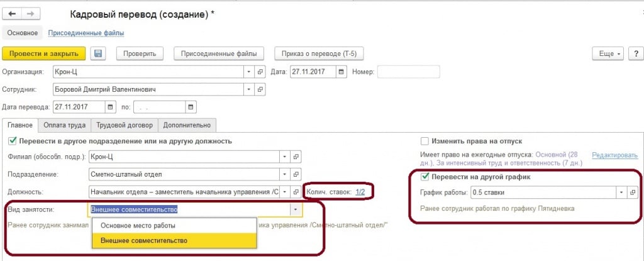Uncheck the transfer to another schedule checkbox
This screenshot has height=261, width=644.
click(x=425, y=177)
